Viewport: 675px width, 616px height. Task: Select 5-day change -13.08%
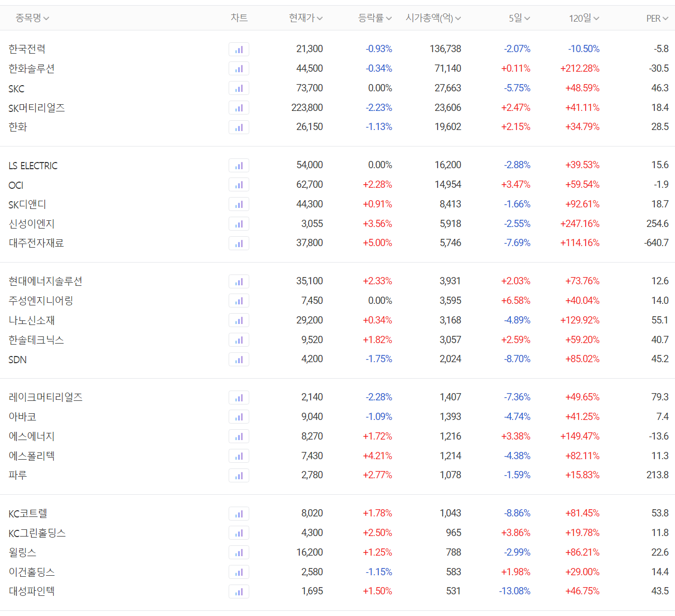[x=515, y=591]
